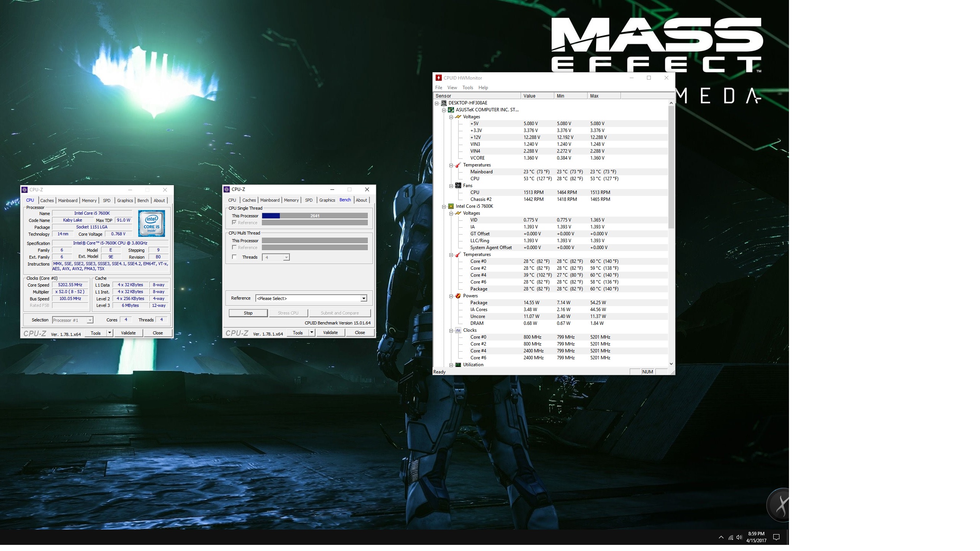Screen dimensions: 980x551
Task: Click the Intel Core i5 7600K chip icon
Action: tap(451, 206)
